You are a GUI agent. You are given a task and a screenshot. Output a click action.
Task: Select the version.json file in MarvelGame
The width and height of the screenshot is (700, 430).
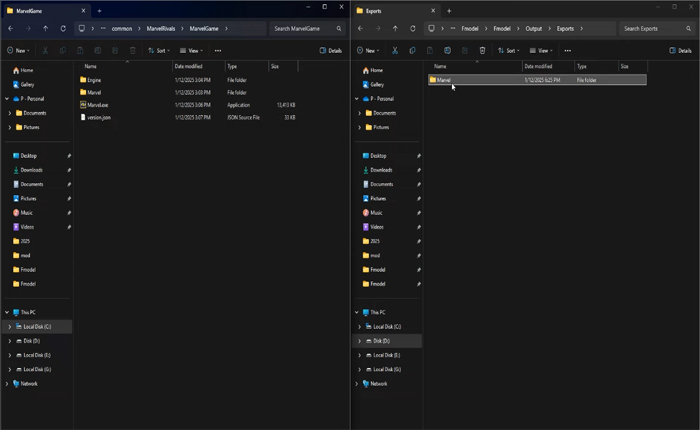99,117
